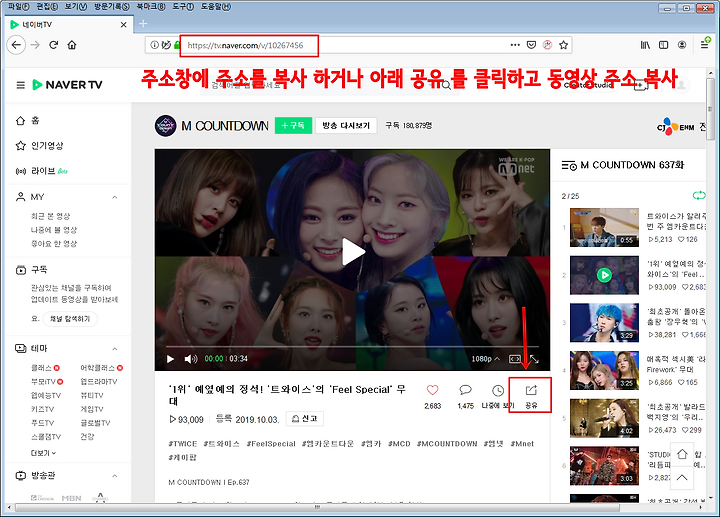Open 도움말(H) menu
720x517 pixels.
[x=216, y=6]
